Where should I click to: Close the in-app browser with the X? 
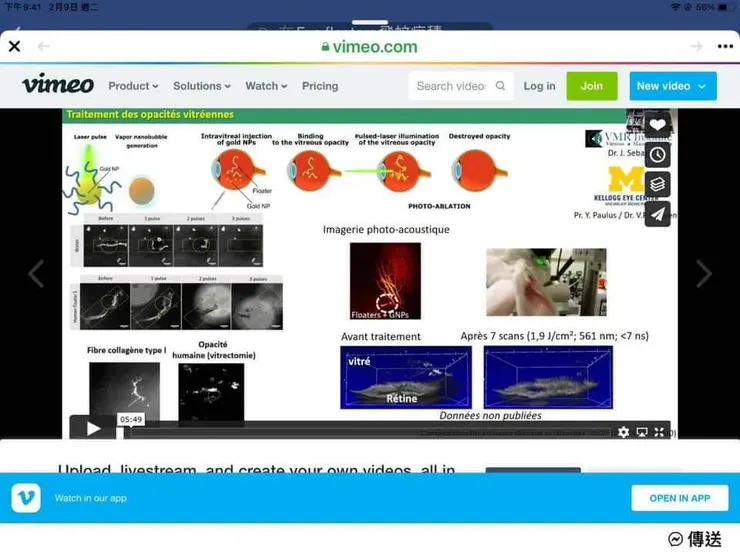(x=15, y=46)
